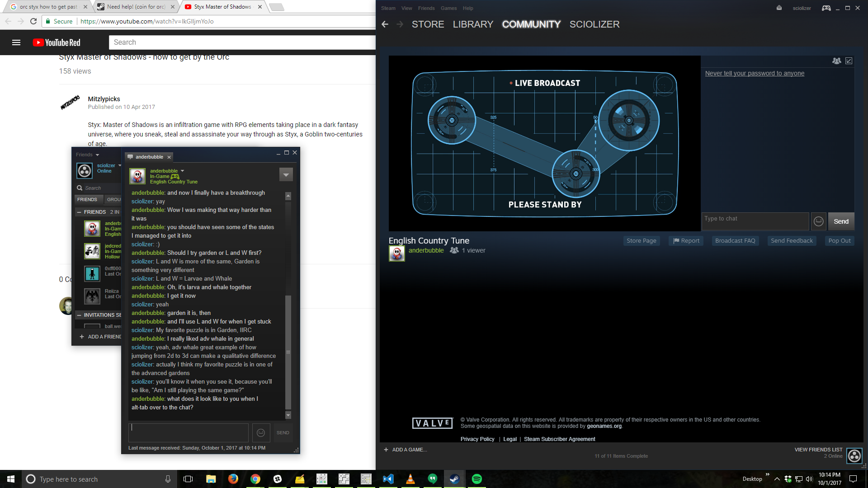The image size is (868, 488).
Task: Open Spotify from the taskbar
Action: 477,479
